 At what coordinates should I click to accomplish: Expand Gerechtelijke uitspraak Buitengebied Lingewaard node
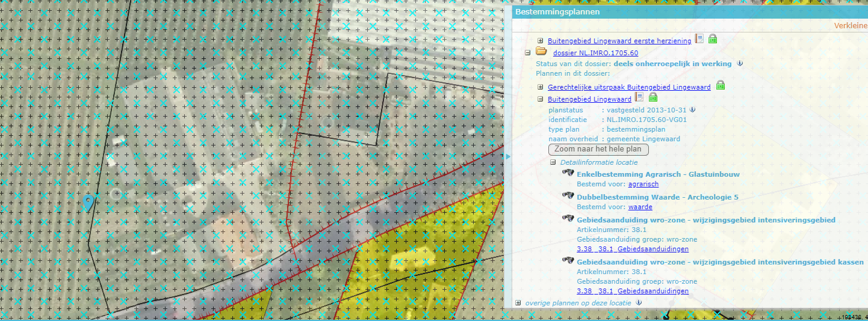click(541, 87)
